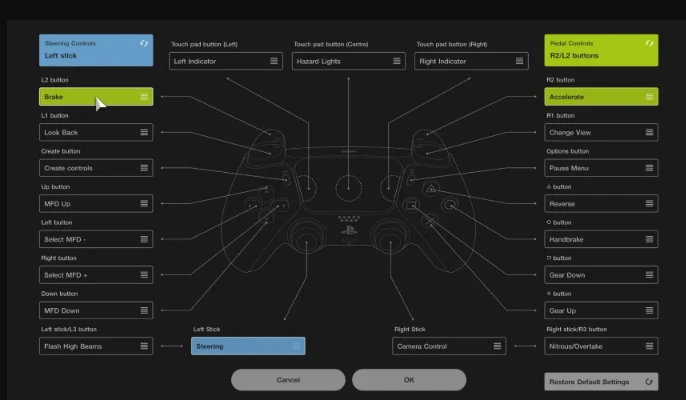Click the list icon on the Reverse field
The height and width of the screenshot is (400, 686).
pyautogui.click(x=649, y=204)
